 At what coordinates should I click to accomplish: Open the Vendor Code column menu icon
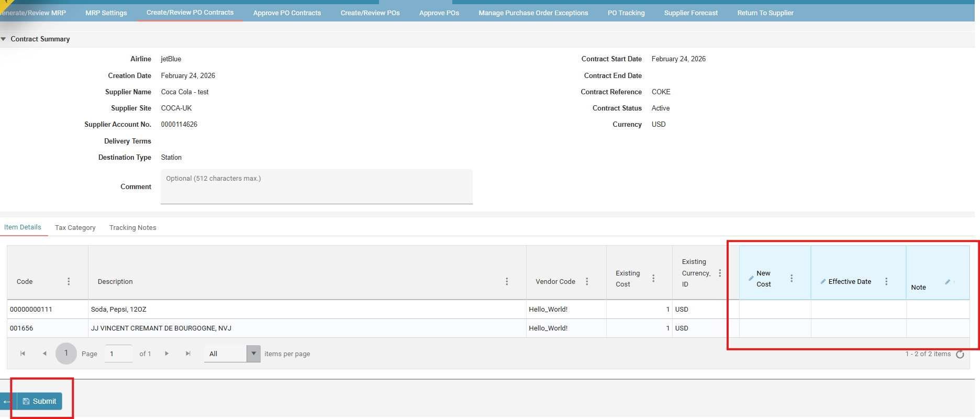point(587,281)
